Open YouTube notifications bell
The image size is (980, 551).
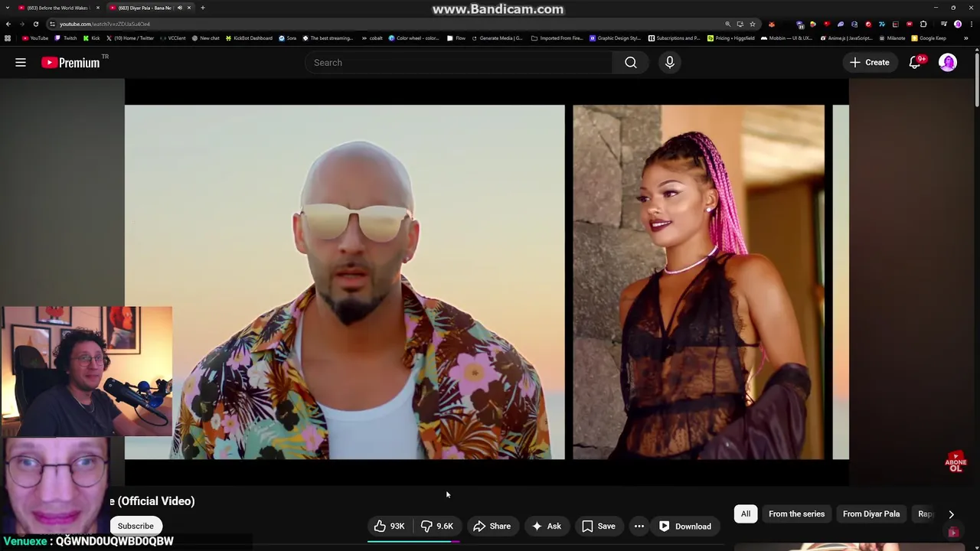click(915, 63)
